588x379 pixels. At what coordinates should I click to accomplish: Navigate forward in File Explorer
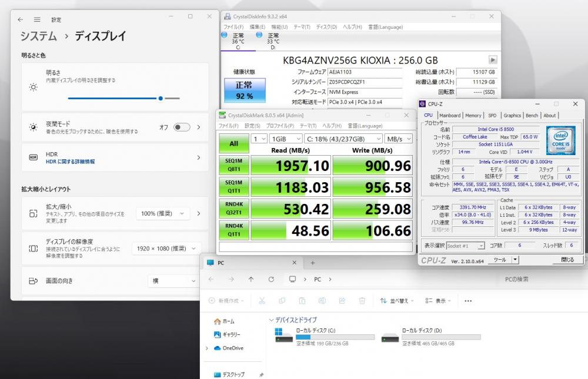point(231,279)
